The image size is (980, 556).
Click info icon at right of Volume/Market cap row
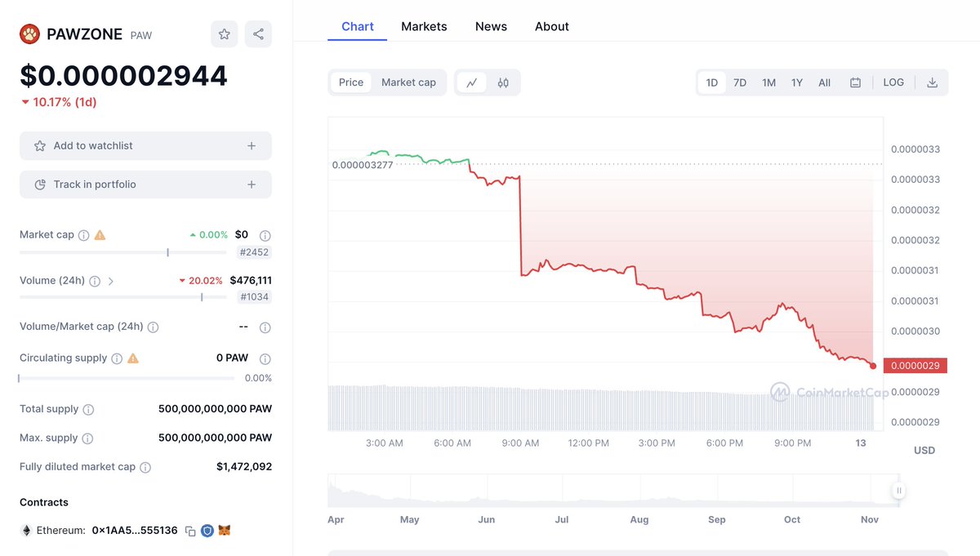coord(265,328)
